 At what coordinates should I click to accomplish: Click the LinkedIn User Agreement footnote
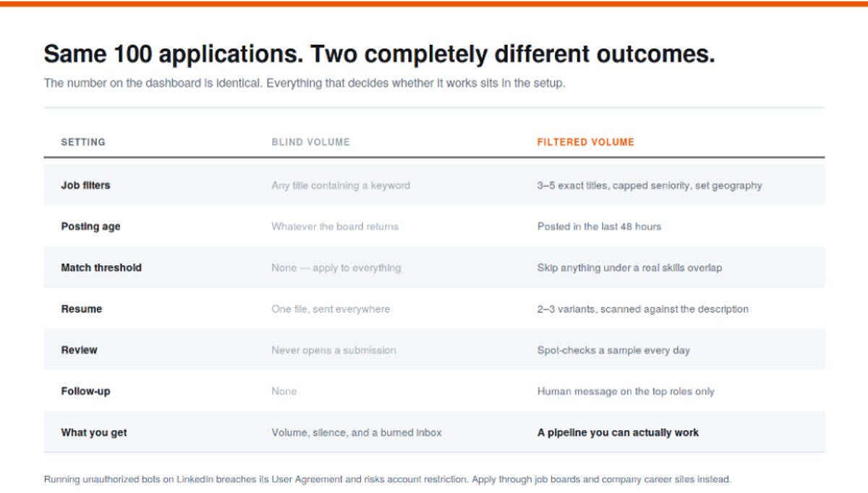point(388,479)
